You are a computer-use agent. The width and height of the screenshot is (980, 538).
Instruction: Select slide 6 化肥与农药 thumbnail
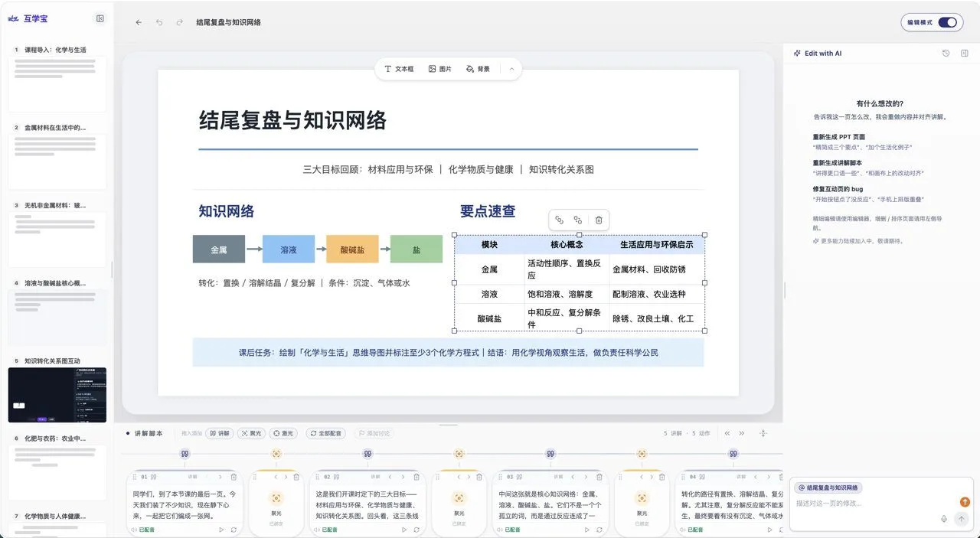[57, 473]
